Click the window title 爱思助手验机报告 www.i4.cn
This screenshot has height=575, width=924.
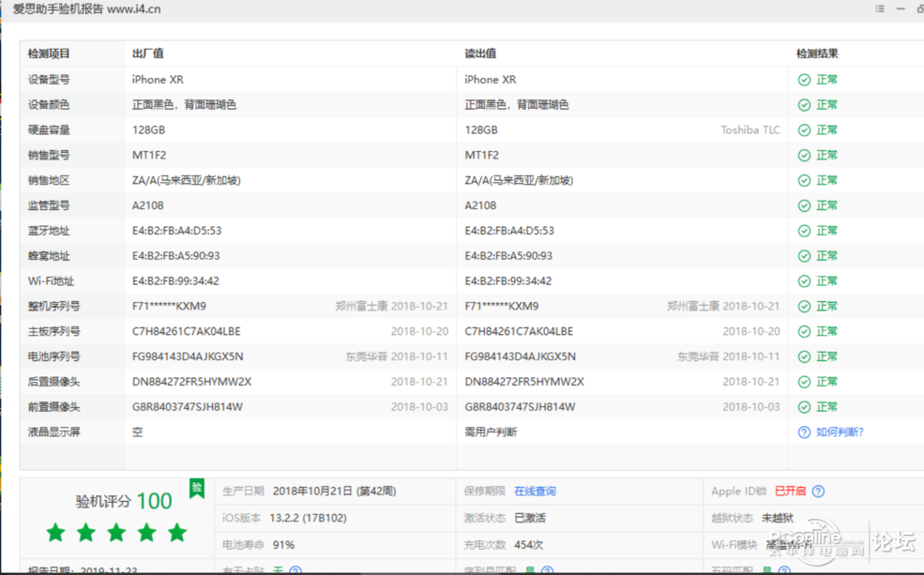click(86, 8)
